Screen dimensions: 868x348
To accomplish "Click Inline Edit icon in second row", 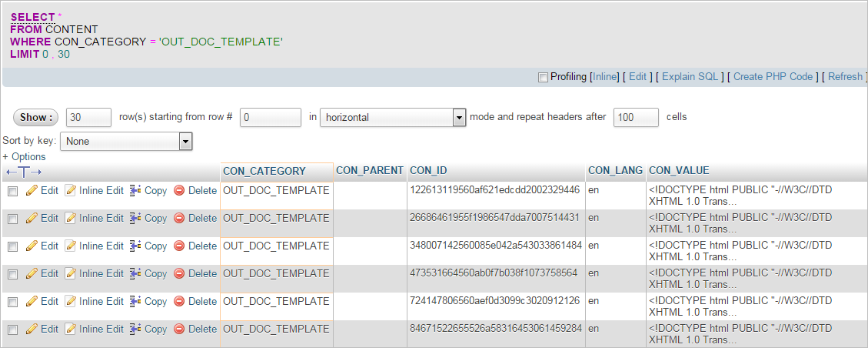I will coord(71,218).
